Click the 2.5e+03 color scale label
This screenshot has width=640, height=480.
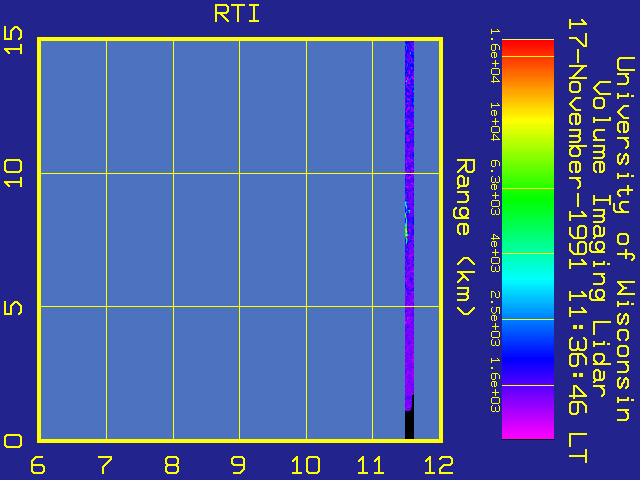[494, 319]
